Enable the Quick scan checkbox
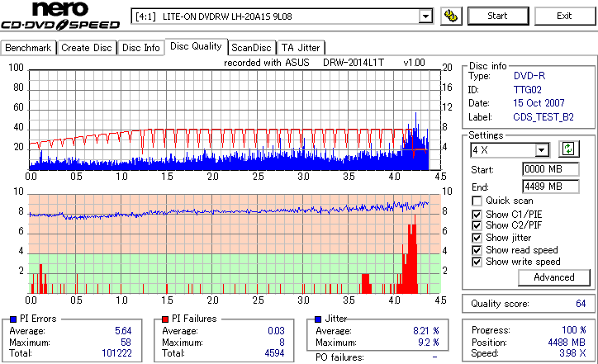This screenshot has width=598, height=364. pos(477,201)
